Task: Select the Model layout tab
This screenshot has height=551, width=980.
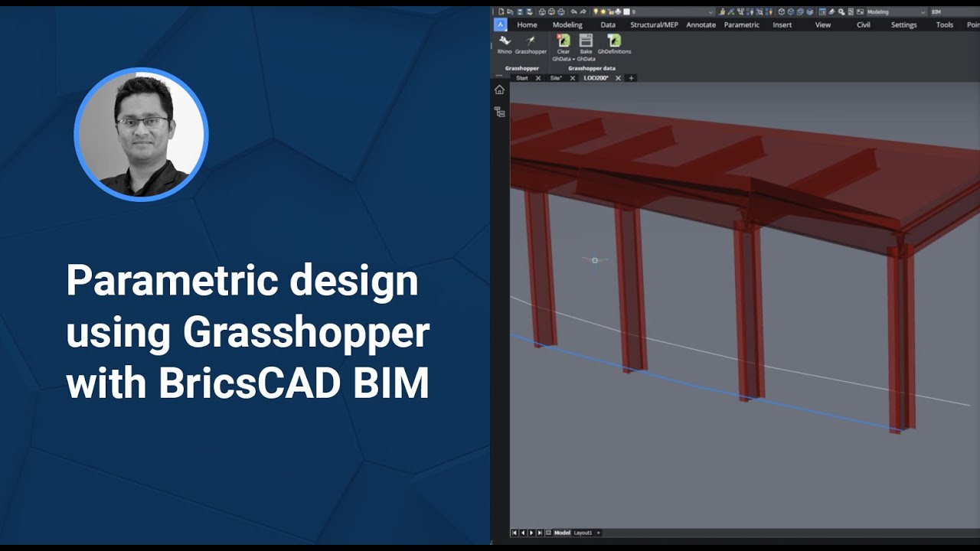Action: [x=562, y=533]
